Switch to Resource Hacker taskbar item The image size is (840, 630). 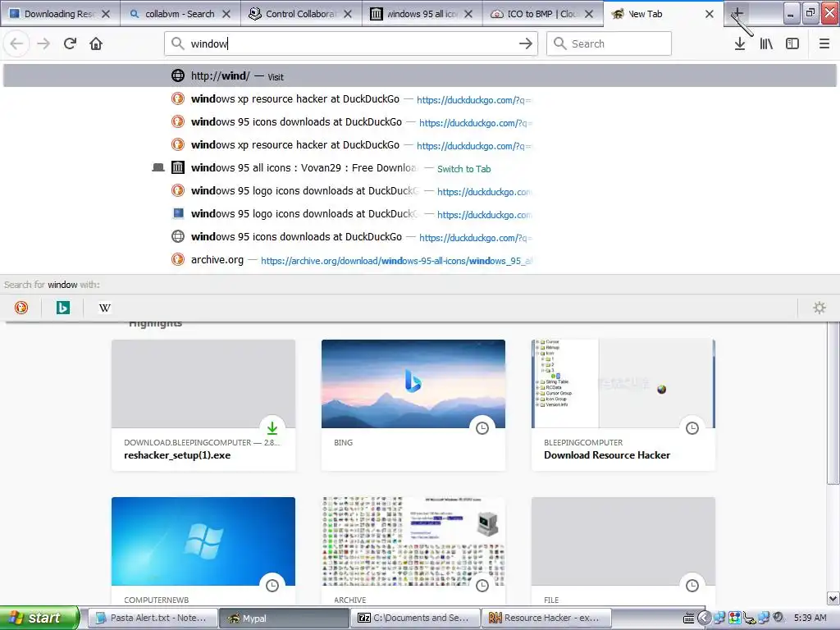click(x=547, y=618)
